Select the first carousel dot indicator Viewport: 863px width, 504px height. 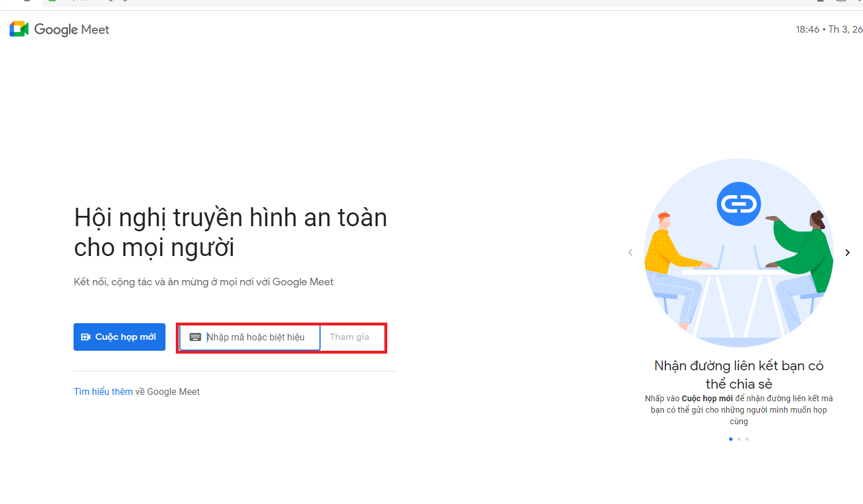pos(731,439)
